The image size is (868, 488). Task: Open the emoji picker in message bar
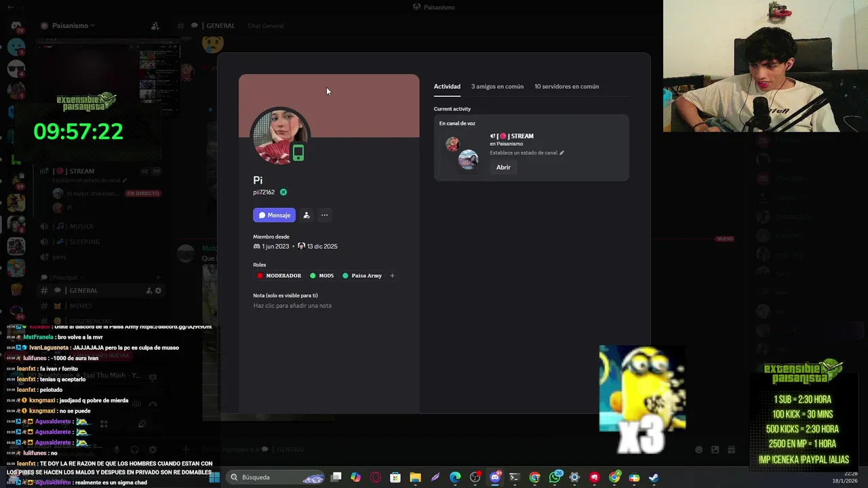tap(698, 449)
